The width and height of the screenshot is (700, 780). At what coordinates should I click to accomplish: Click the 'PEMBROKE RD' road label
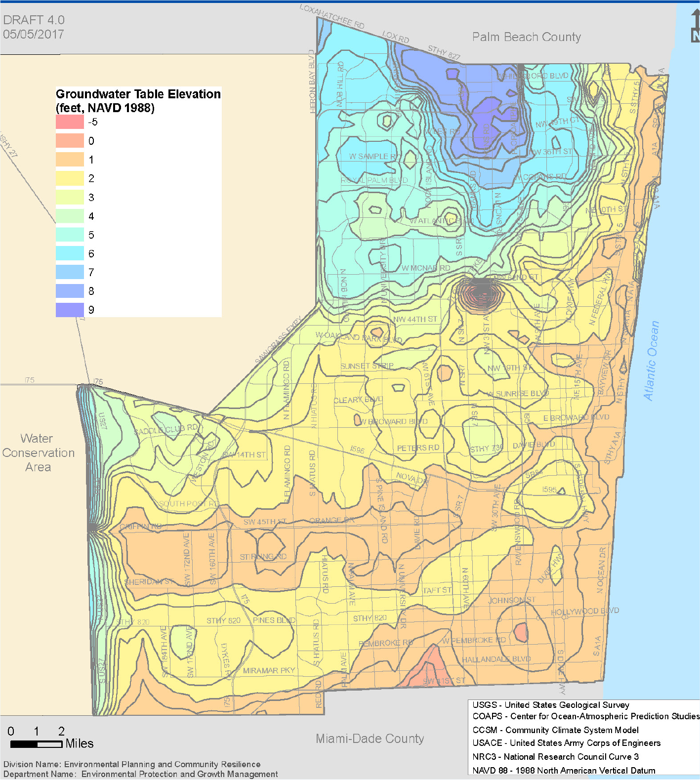(385, 643)
